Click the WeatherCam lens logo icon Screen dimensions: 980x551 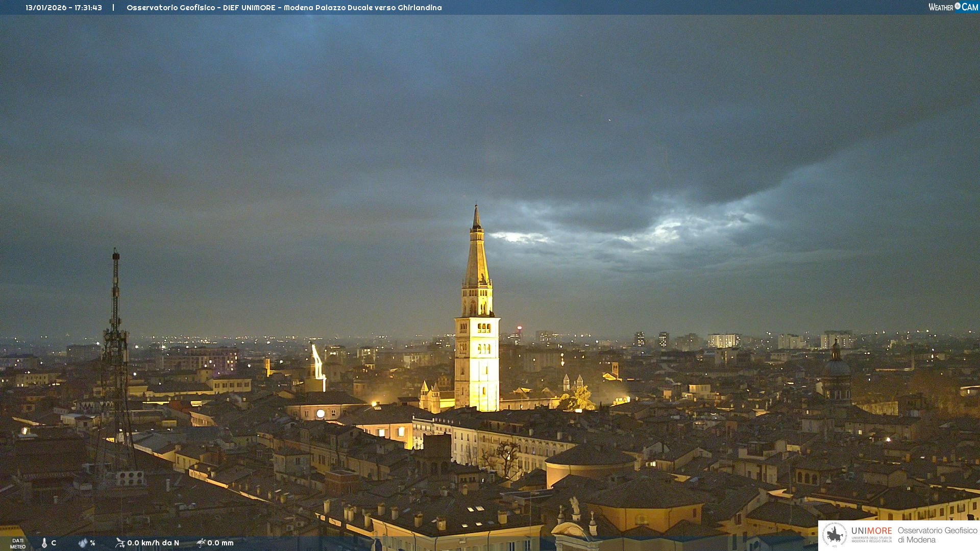pos(958,6)
